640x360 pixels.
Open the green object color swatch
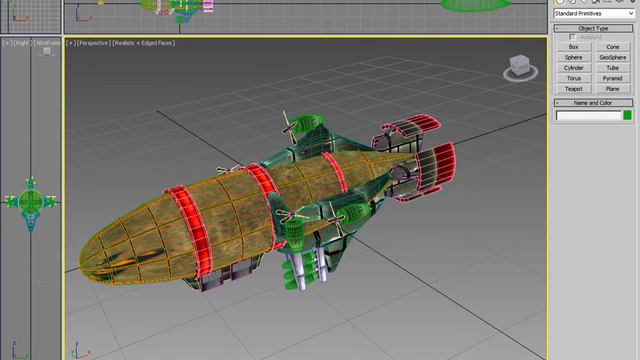click(x=627, y=116)
